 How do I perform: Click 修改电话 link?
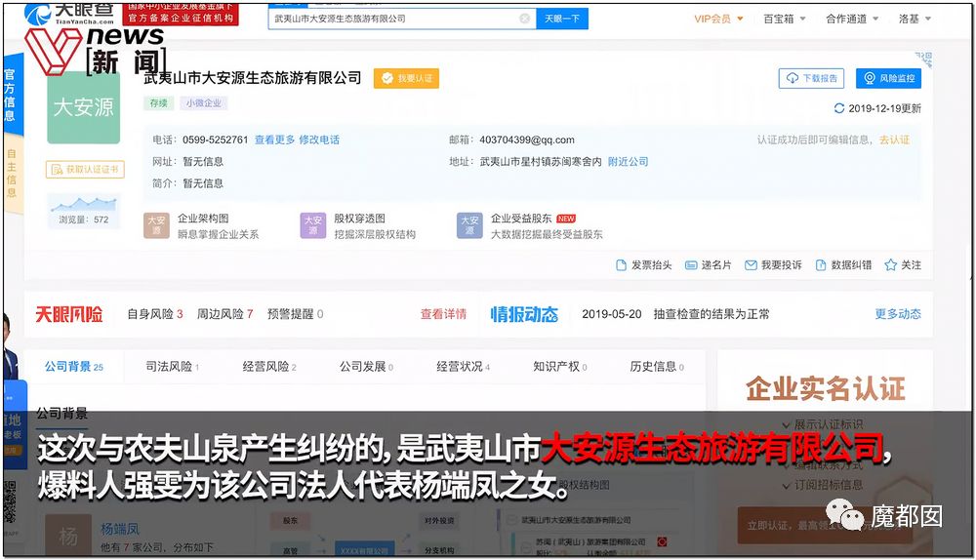pyautogui.click(x=319, y=140)
